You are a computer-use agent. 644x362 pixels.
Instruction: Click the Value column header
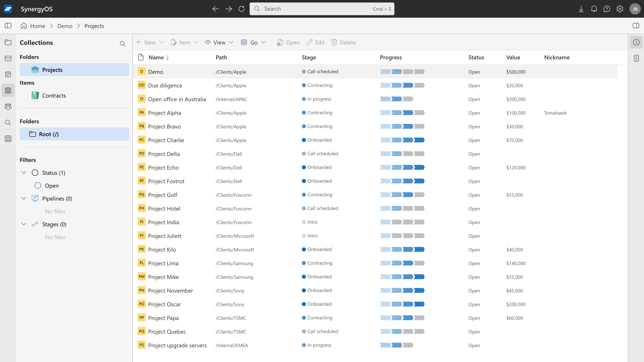tap(513, 58)
